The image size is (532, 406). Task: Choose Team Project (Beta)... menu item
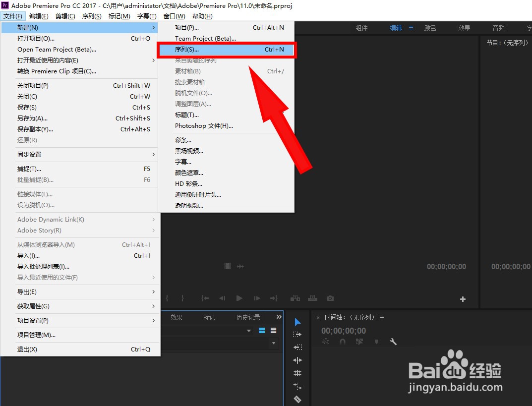click(x=227, y=38)
